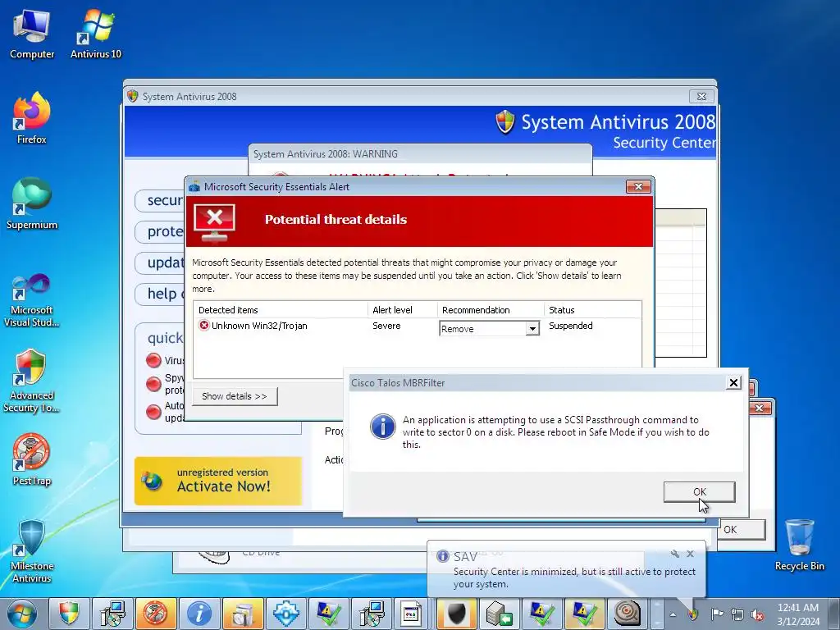
Task: Click red close button of rear right window
Action: click(x=759, y=409)
